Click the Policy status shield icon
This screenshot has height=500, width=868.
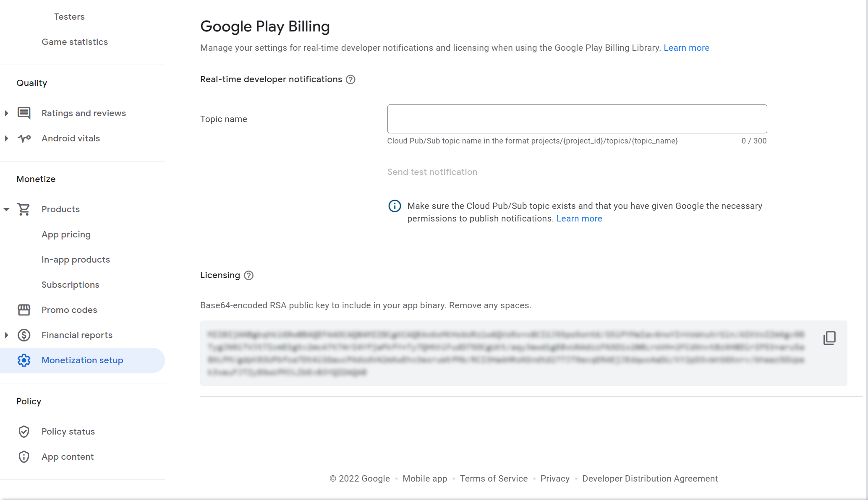pyautogui.click(x=24, y=432)
